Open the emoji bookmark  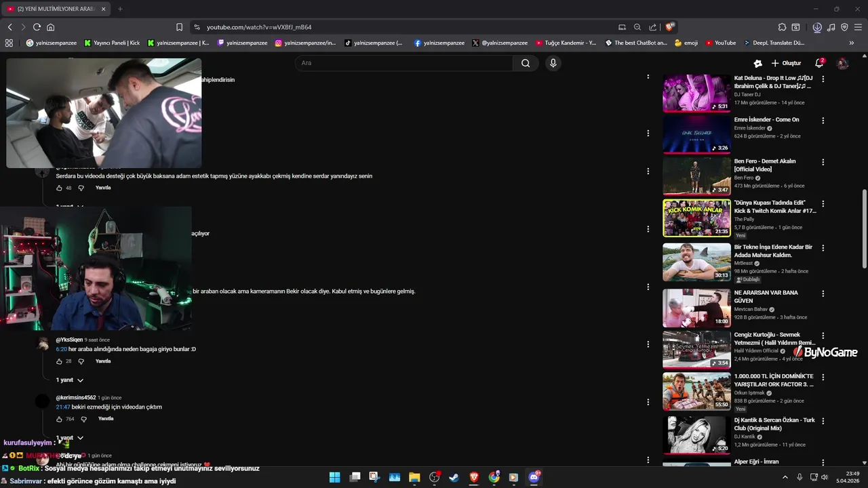click(x=686, y=43)
